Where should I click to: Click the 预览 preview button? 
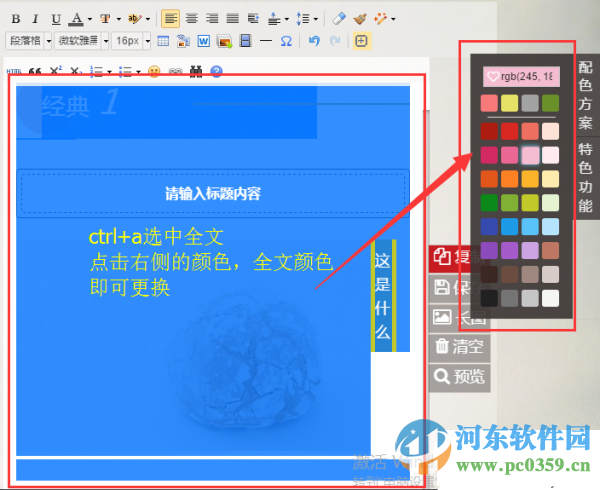(x=460, y=377)
